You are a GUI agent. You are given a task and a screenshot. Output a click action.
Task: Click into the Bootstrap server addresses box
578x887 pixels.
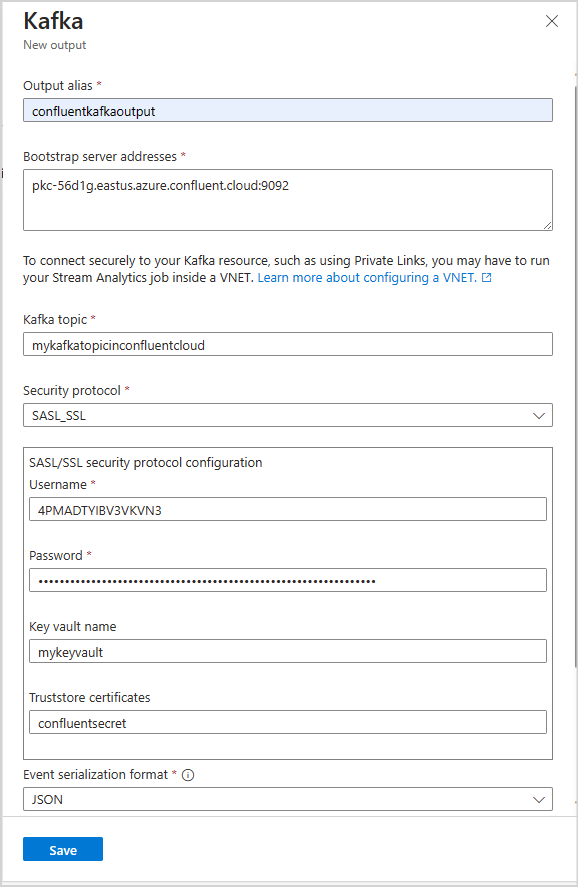click(287, 200)
